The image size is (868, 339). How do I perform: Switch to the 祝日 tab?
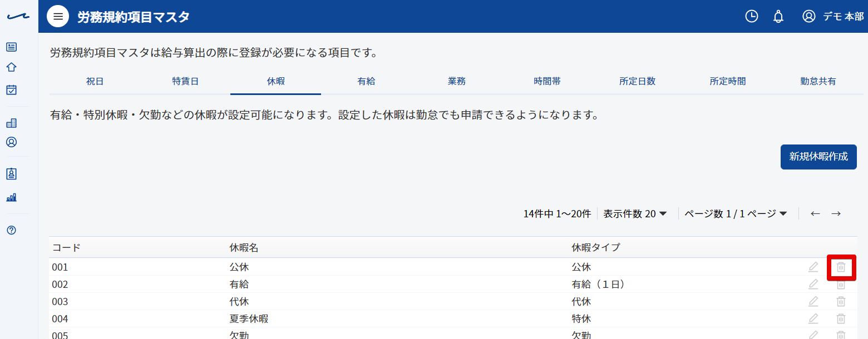pos(95,81)
